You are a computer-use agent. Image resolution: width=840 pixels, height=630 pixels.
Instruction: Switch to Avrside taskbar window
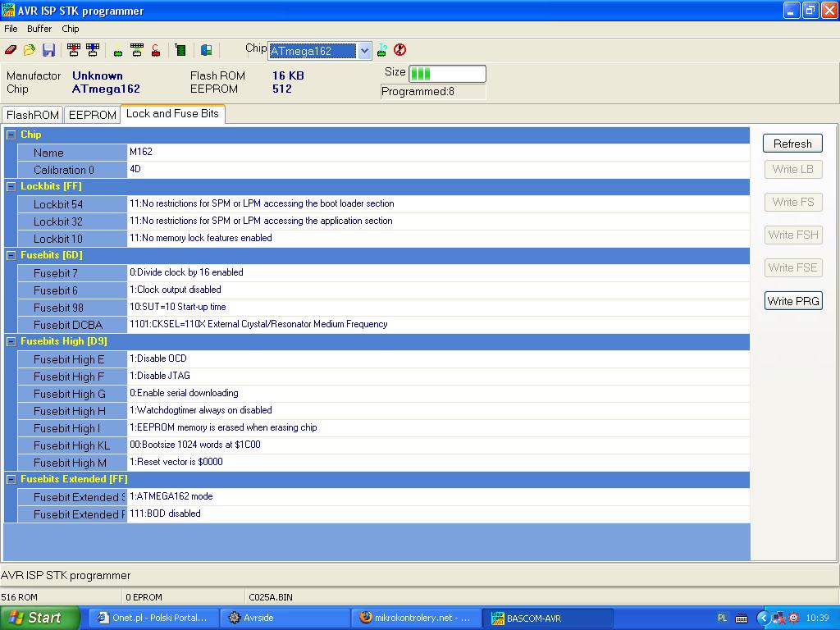285,618
